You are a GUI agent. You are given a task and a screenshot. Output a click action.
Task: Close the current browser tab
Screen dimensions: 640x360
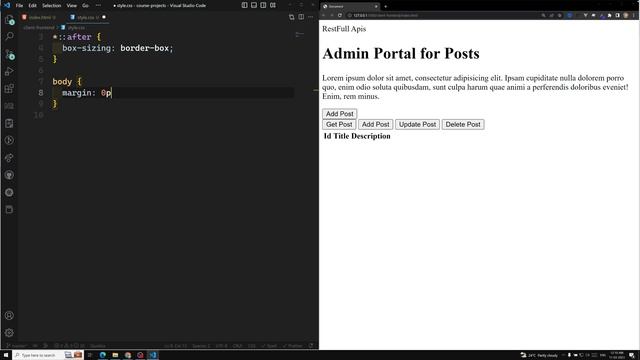(x=376, y=6)
